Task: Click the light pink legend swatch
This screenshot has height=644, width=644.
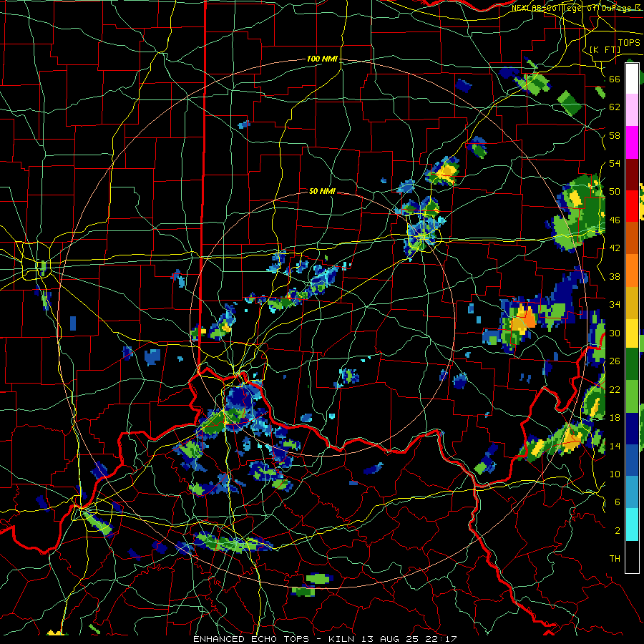Action: tap(632, 110)
